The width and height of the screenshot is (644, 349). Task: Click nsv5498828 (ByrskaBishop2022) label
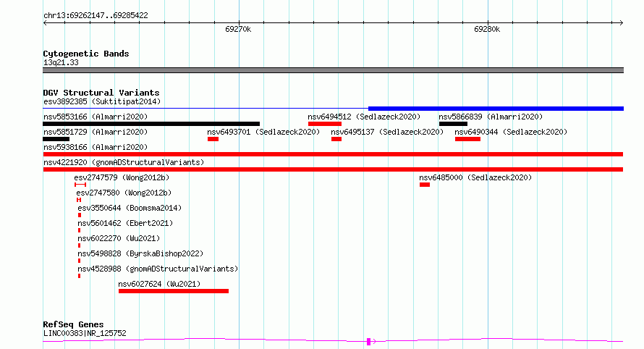pyautogui.click(x=140, y=253)
